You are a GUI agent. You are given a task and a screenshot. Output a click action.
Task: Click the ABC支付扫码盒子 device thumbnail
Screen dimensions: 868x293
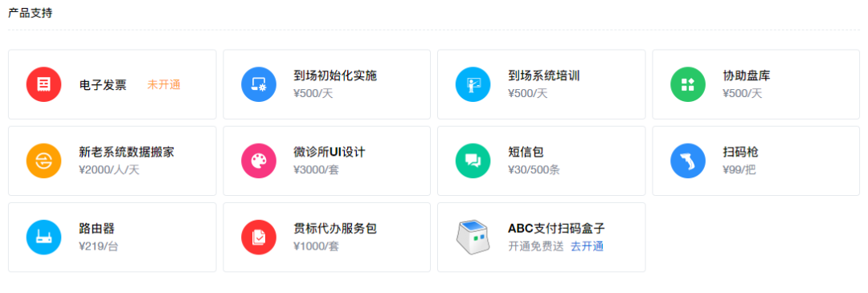473,237
